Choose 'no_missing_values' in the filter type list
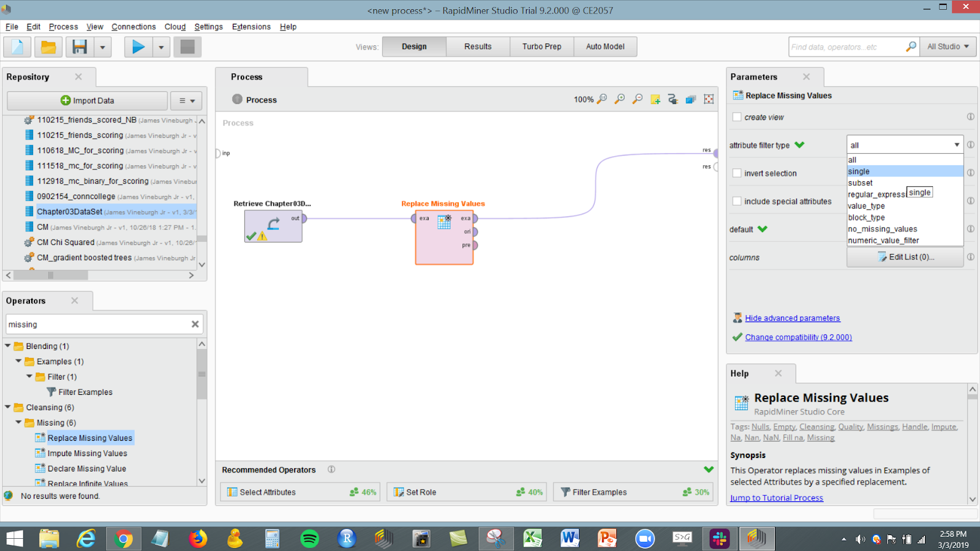Image resolution: width=980 pixels, height=551 pixels. click(905, 229)
